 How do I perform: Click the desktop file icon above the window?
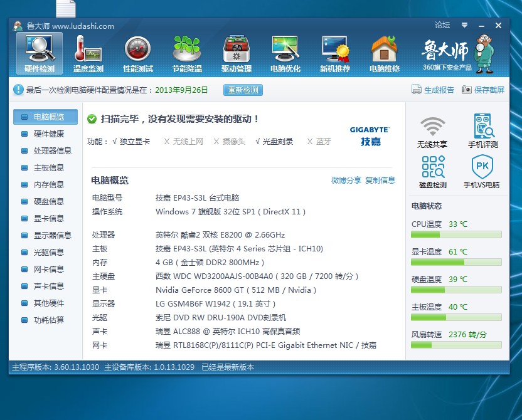(66, 8)
